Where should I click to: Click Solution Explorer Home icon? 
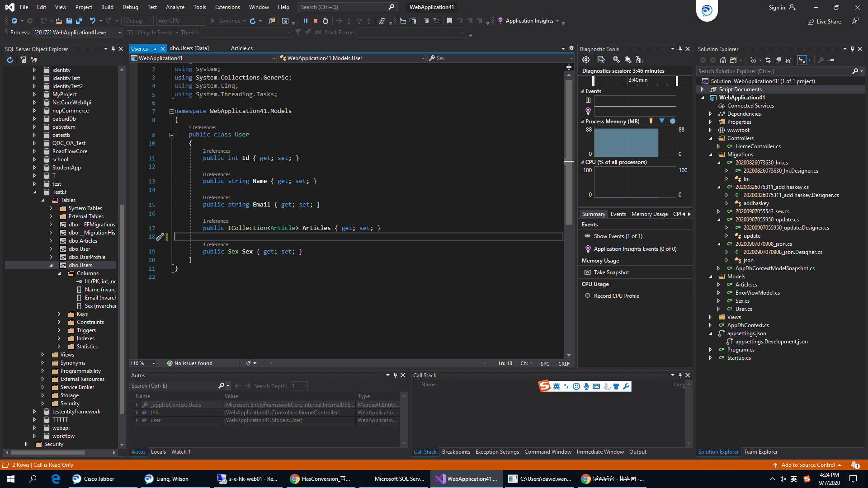[x=723, y=60]
